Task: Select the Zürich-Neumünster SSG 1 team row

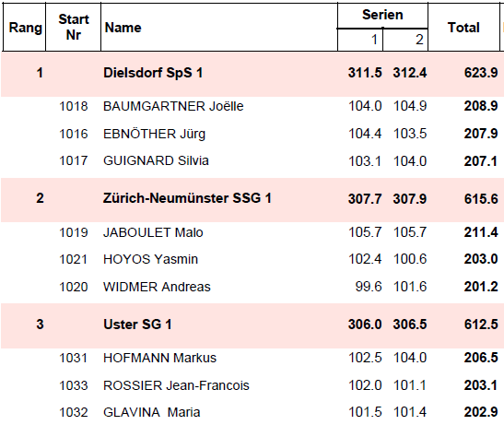Action: point(252,199)
